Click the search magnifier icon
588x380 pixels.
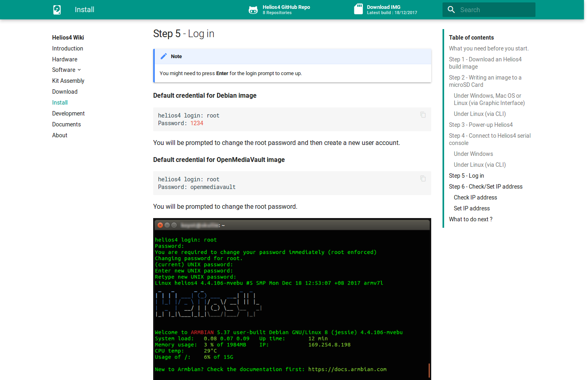click(x=451, y=10)
